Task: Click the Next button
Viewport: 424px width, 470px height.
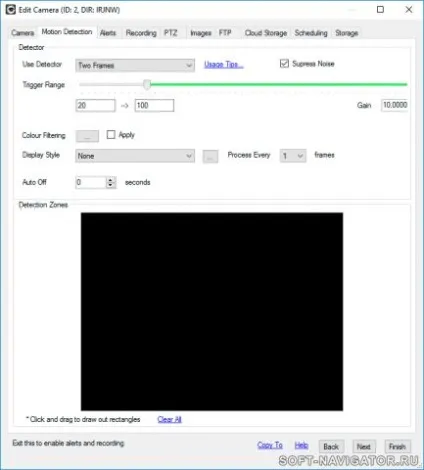Action: click(x=364, y=447)
